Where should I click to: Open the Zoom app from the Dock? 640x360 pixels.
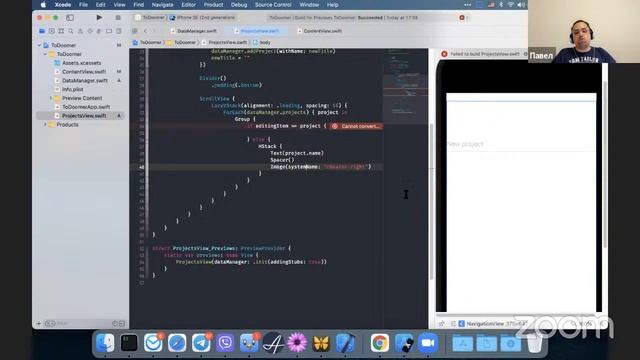point(428,343)
